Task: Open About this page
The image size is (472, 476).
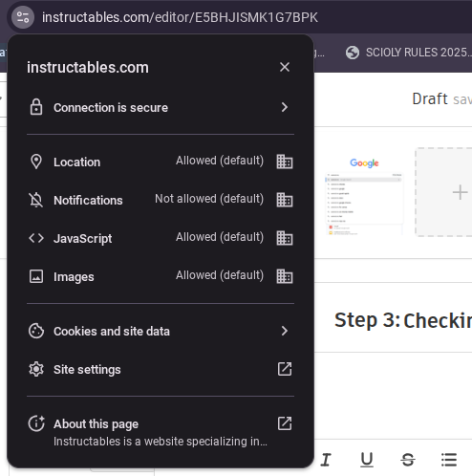Action: [161, 431]
